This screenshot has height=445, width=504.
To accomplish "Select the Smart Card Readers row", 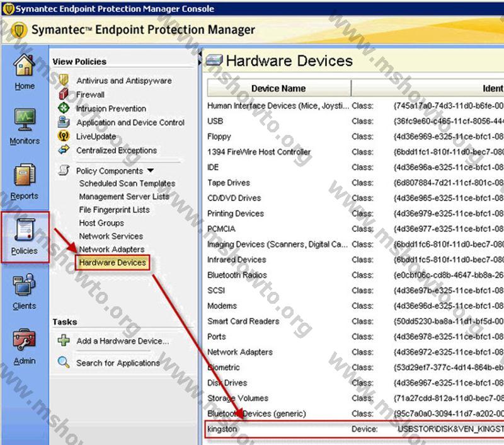I will coord(355,321).
